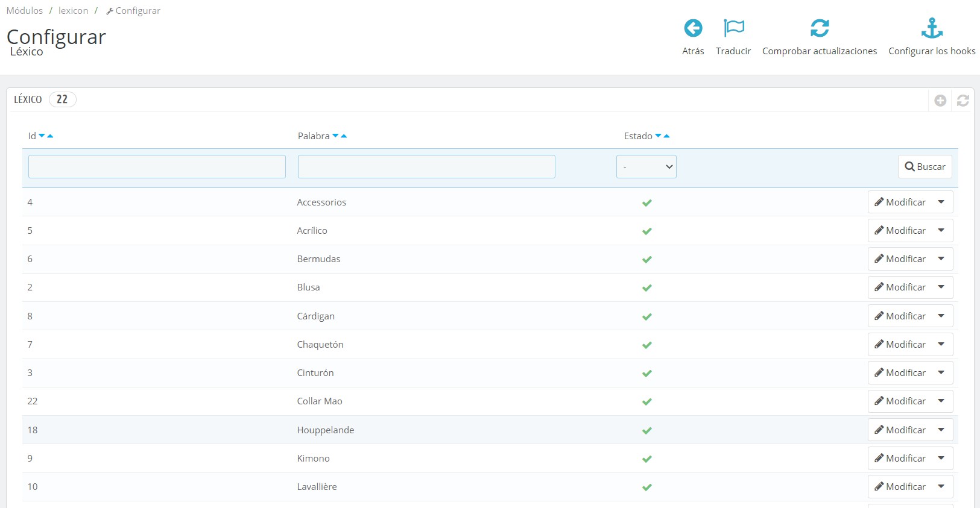Focus the Id filter input field

tap(157, 167)
